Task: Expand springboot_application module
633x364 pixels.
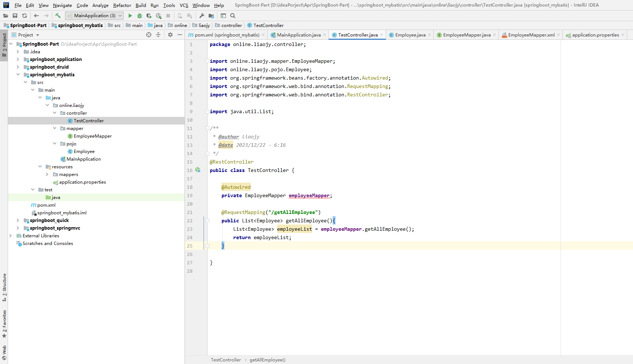Action: 18,59
